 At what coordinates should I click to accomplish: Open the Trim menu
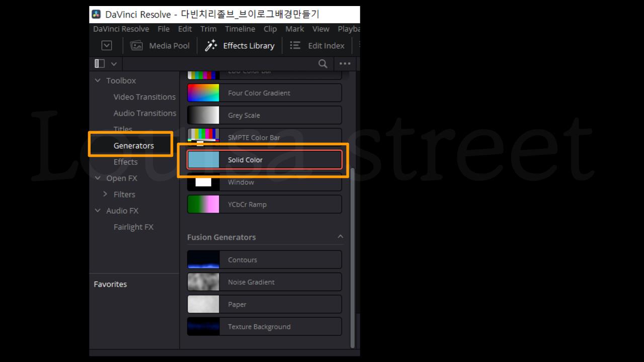coord(208,29)
